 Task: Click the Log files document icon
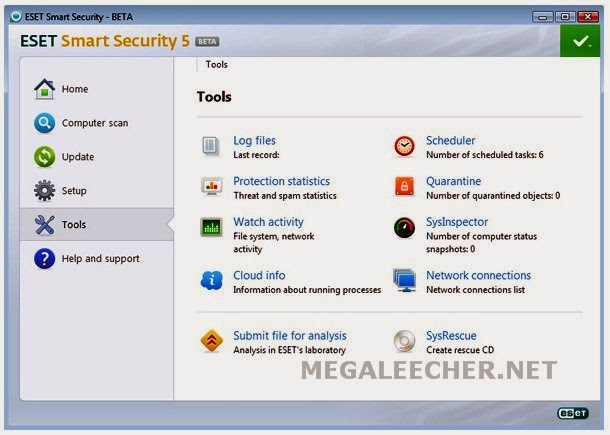tap(211, 147)
